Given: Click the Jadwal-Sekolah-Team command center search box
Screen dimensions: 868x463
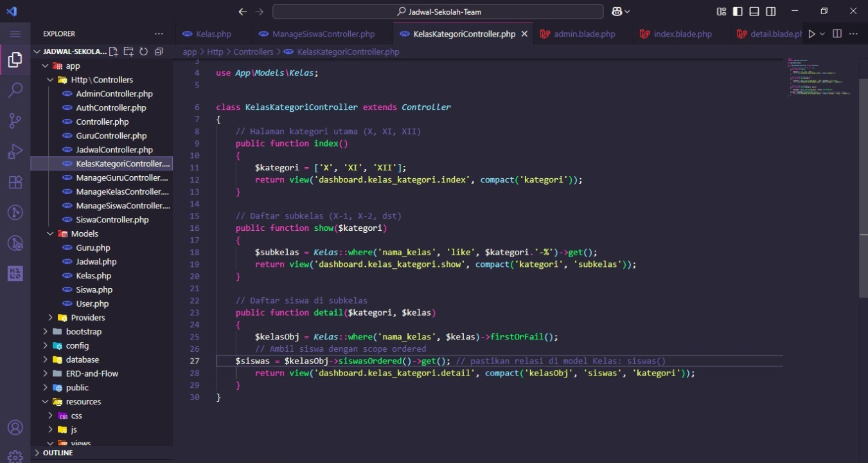Looking at the screenshot, I should pos(438,12).
